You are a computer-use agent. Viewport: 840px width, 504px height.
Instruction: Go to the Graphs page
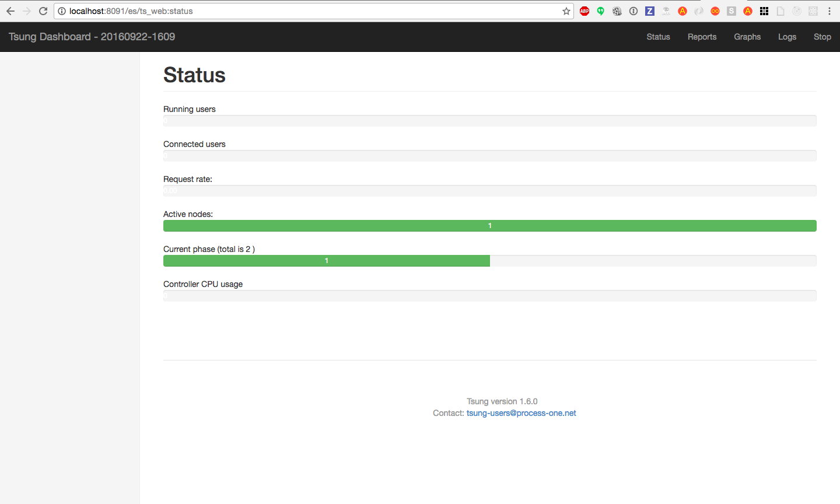tap(747, 37)
